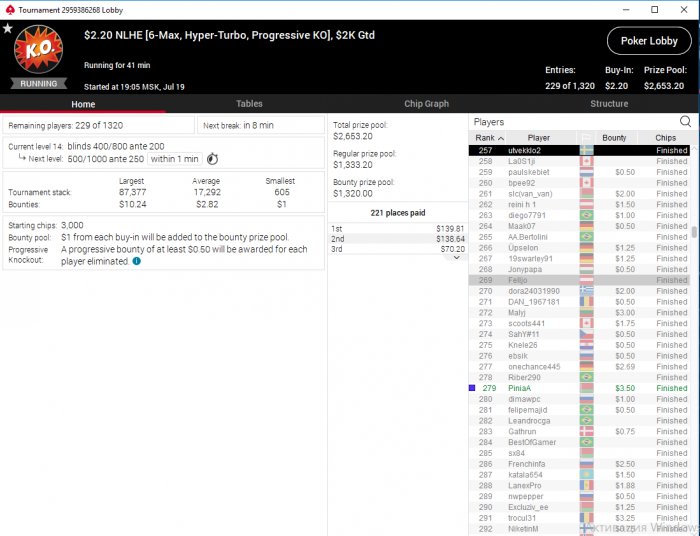Click the flag next to La0S1ji
Viewport: 700px width, 536px height.
[x=587, y=161]
